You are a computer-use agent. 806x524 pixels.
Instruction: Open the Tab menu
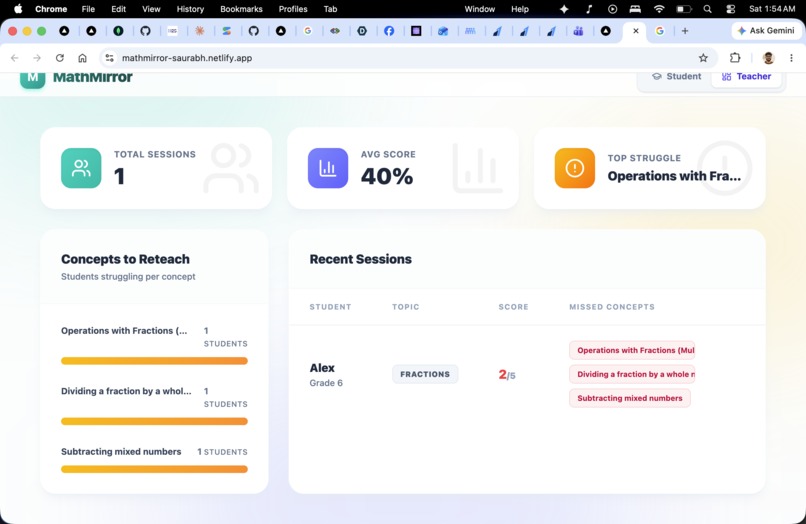coord(331,9)
